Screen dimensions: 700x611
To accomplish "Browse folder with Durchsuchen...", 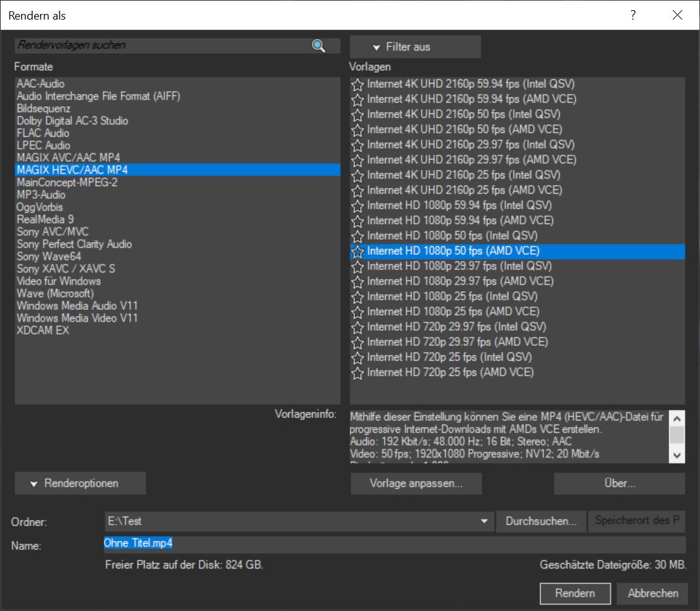I will [x=541, y=521].
